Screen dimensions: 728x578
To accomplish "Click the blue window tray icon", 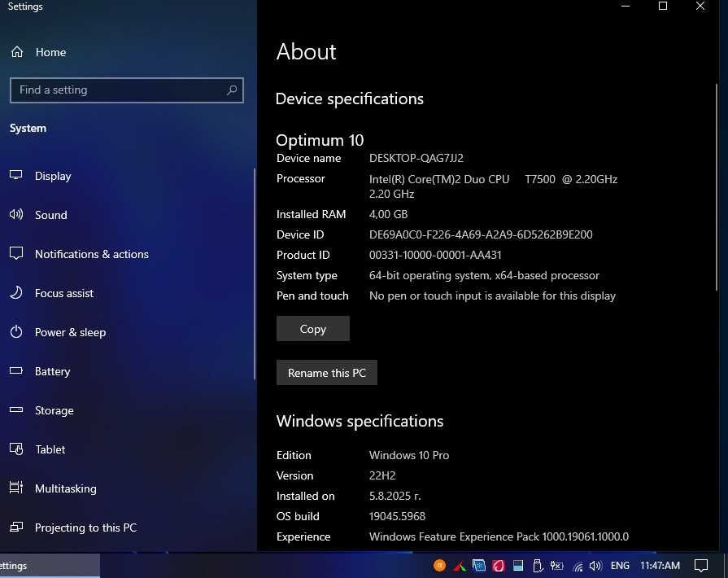I will coord(518,566).
